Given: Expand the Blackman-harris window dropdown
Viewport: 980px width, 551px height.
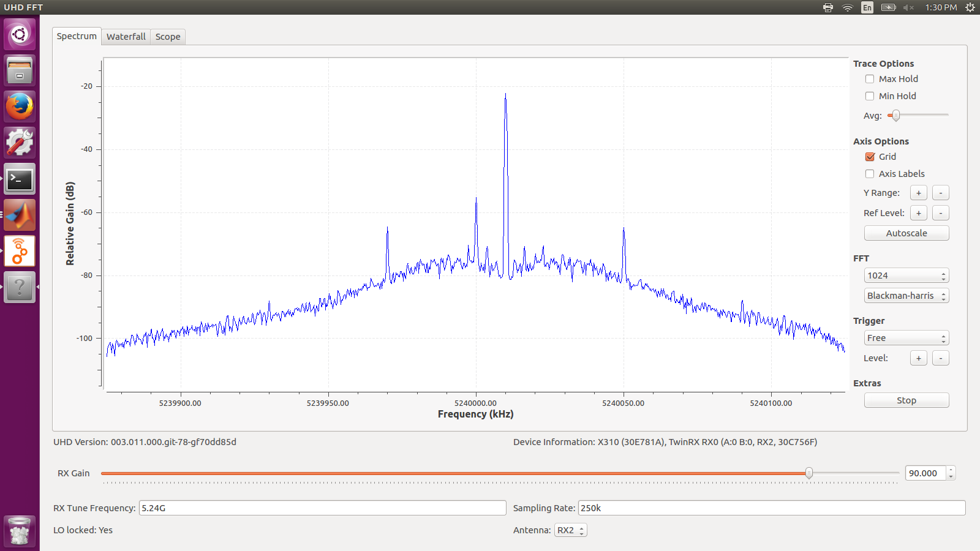Looking at the screenshot, I should (x=907, y=296).
